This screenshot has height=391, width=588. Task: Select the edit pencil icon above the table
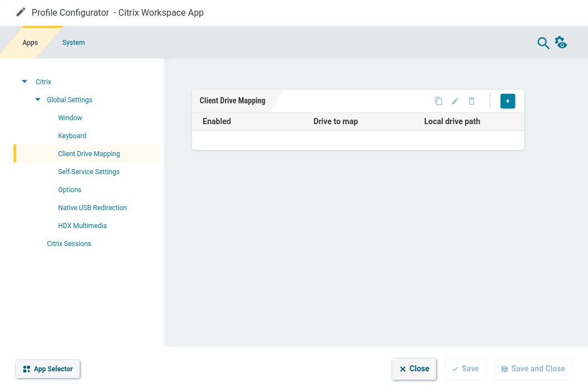click(454, 101)
